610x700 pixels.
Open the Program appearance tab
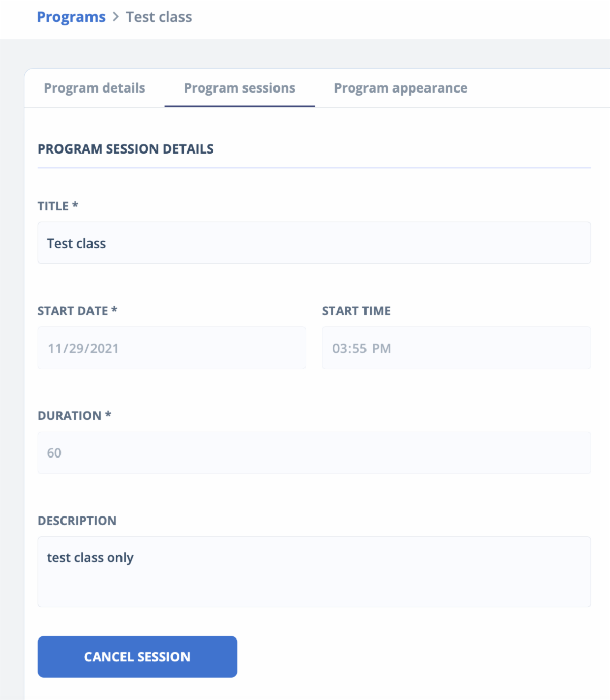coord(400,88)
